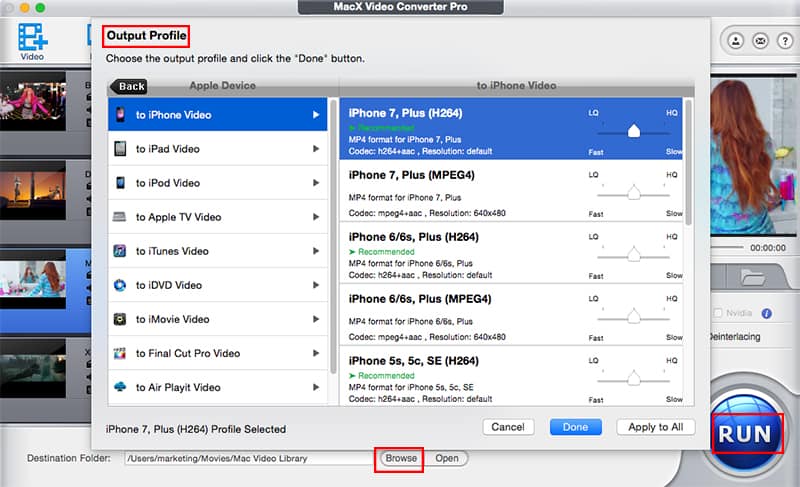Click the device category list scrollbar
This screenshot has width=800, height=487.
333,237
